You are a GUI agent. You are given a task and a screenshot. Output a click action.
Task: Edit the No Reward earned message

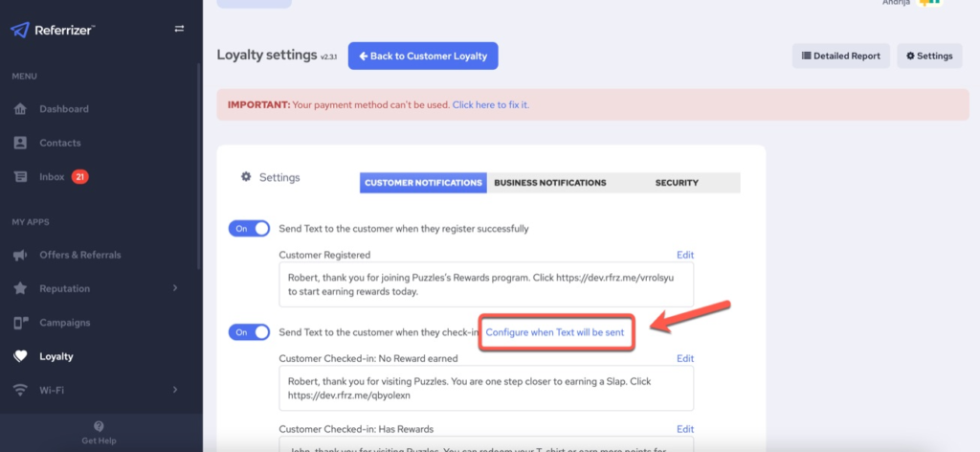[684, 358]
